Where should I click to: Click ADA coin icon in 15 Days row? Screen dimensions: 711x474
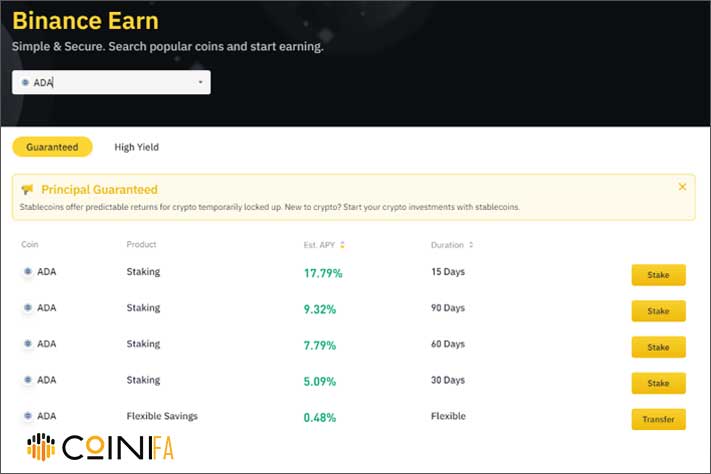coord(28,271)
